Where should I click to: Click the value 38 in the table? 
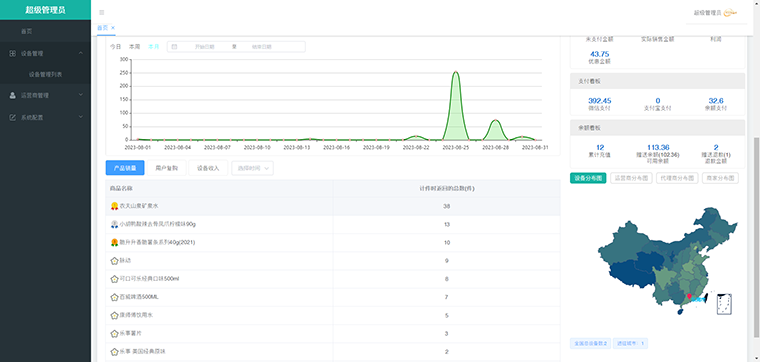pyautogui.click(x=446, y=206)
